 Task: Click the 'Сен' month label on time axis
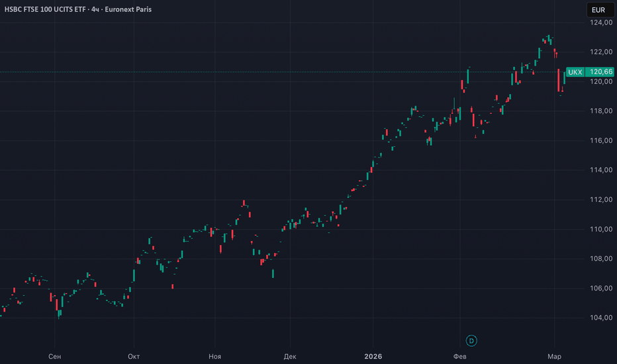tap(55, 357)
